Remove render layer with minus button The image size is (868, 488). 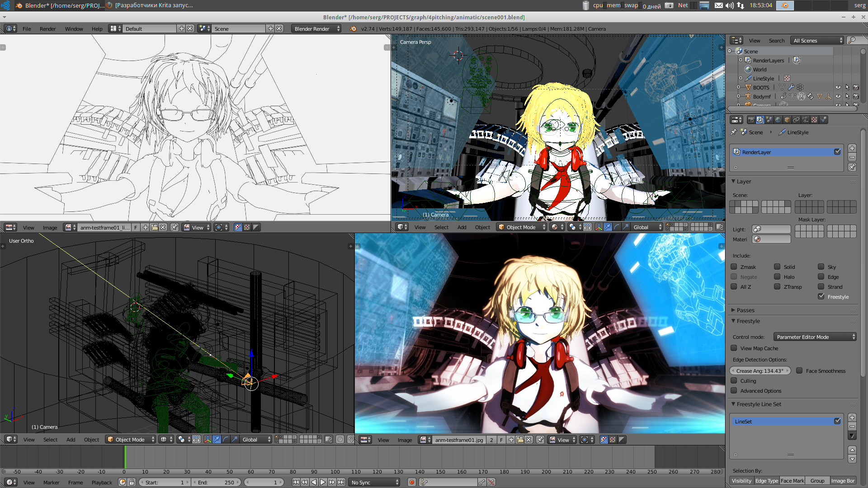click(x=852, y=157)
